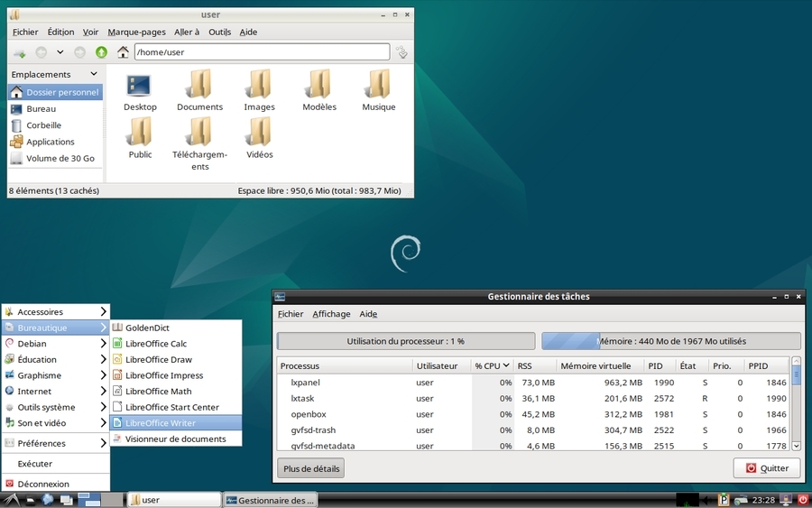Select Corbeille in the places sidebar
Screen dimensions: 812x508
43,125
